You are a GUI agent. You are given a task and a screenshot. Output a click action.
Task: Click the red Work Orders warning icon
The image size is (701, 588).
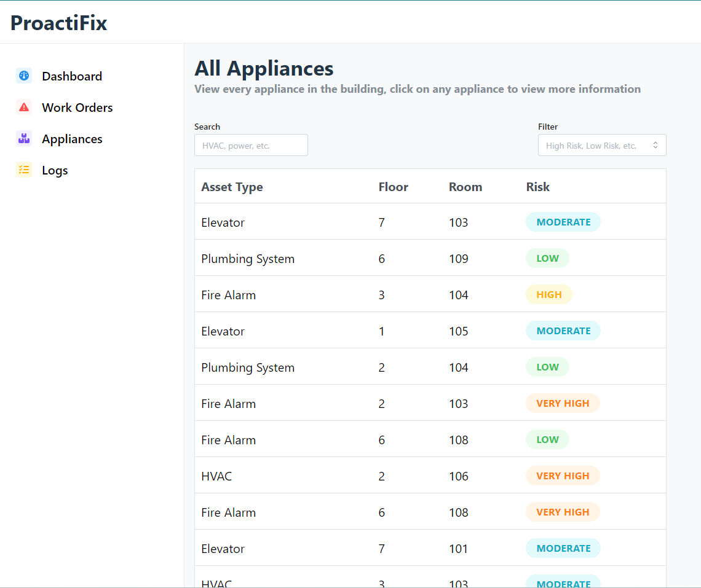click(24, 108)
